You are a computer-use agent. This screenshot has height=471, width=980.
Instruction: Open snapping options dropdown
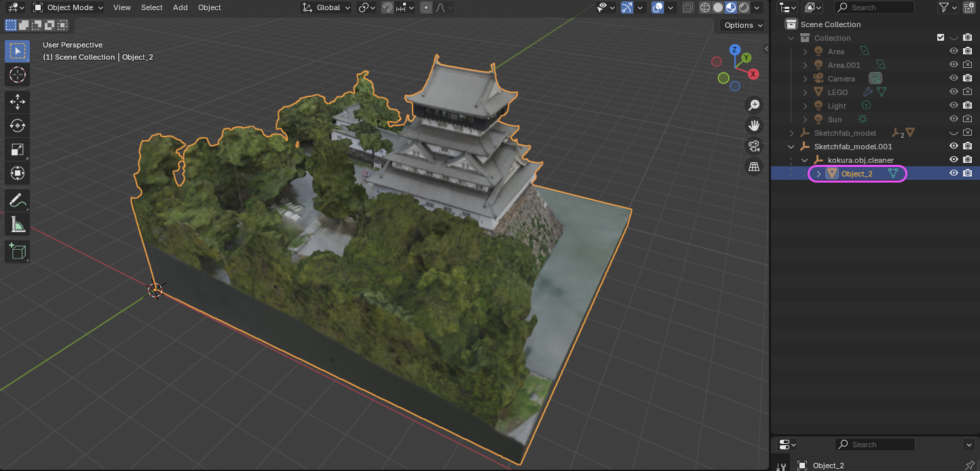[x=406, y=7]
